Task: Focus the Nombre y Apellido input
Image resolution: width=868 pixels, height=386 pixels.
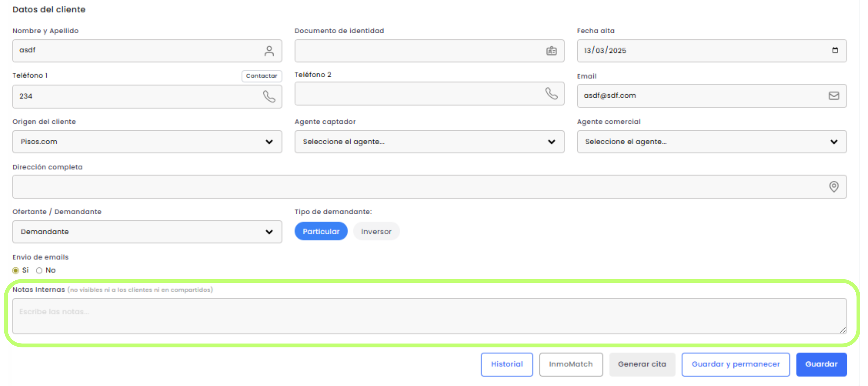Action: coord(147,51)
